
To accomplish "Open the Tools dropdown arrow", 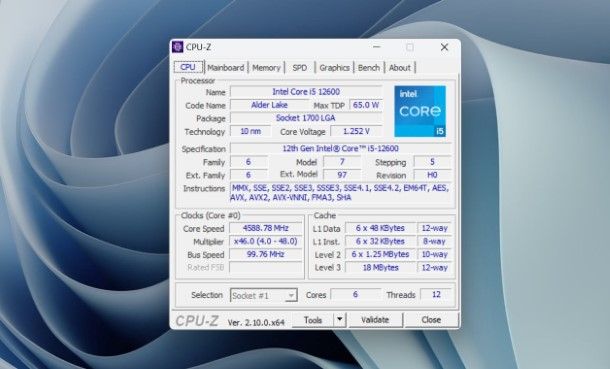I will click(x=339, y=320).
